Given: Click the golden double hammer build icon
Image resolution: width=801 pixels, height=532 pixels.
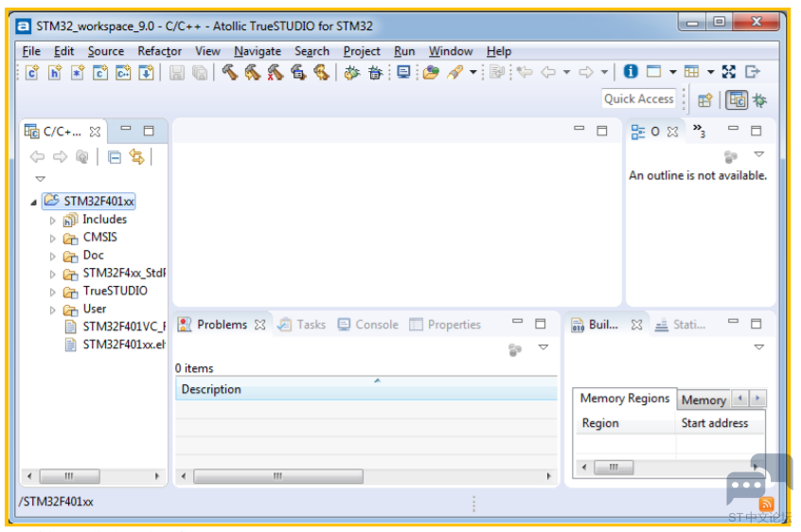Looking at the screenshot, I should (x=321, y=72).
